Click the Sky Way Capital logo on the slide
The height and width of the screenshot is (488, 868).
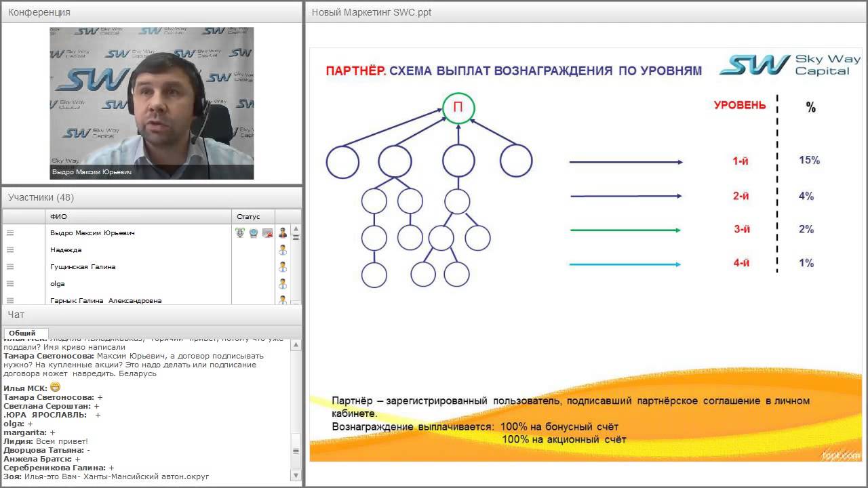[x=789, y=65]
